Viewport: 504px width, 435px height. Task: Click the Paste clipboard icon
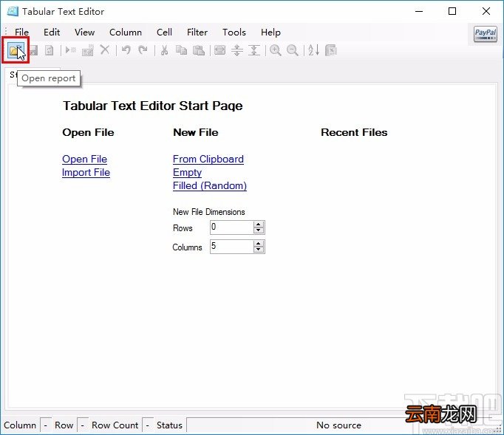199,50
